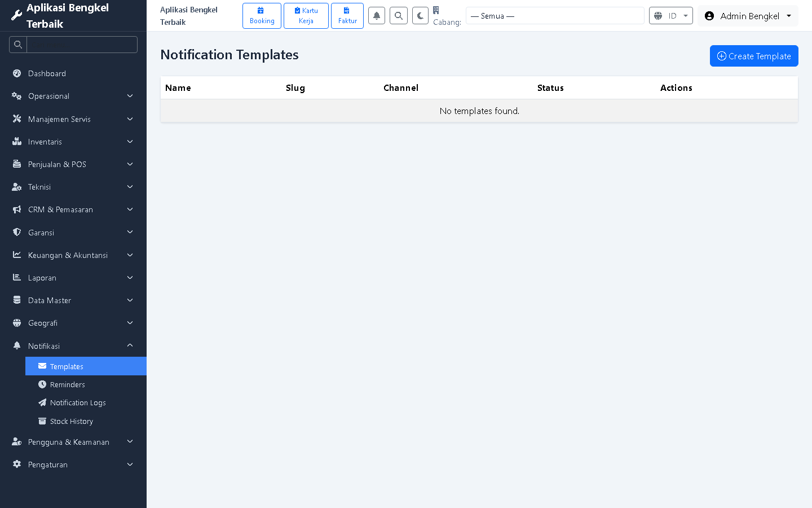Click the Booking quick button
Image resolution: width=812 pixels, height=508 pixels.
(262, 16)
